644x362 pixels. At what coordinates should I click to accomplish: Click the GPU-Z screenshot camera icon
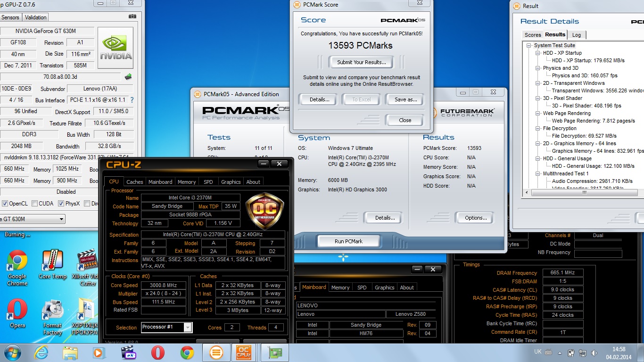coord(132,17)
